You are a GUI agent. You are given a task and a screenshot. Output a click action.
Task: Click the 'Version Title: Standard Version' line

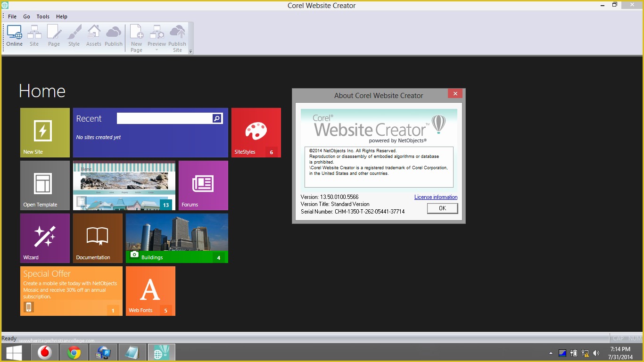point(335,204)
